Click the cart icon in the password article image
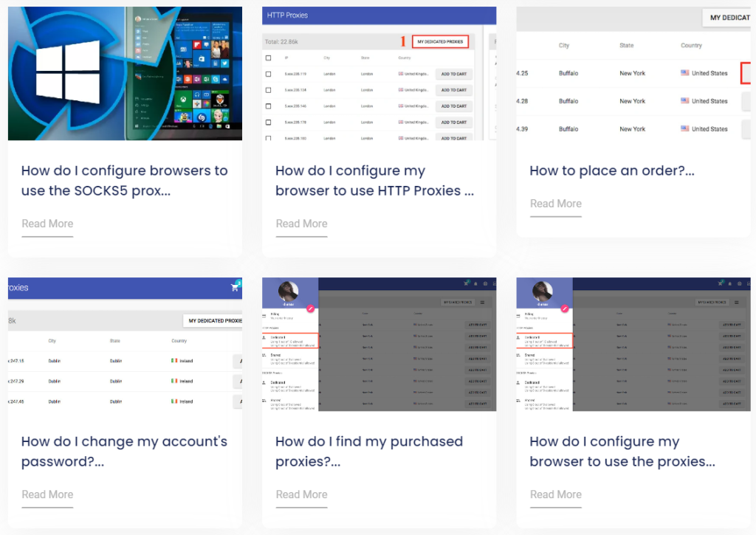This screenshot has width=756, height=535. pyautogui.click(x=236, y=287)
